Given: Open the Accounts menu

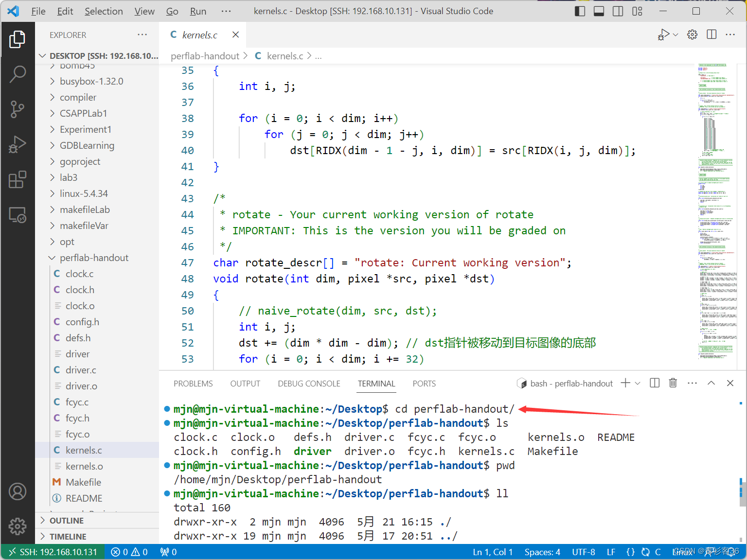Looking at the screenshot, I should (x=18, y=491).
